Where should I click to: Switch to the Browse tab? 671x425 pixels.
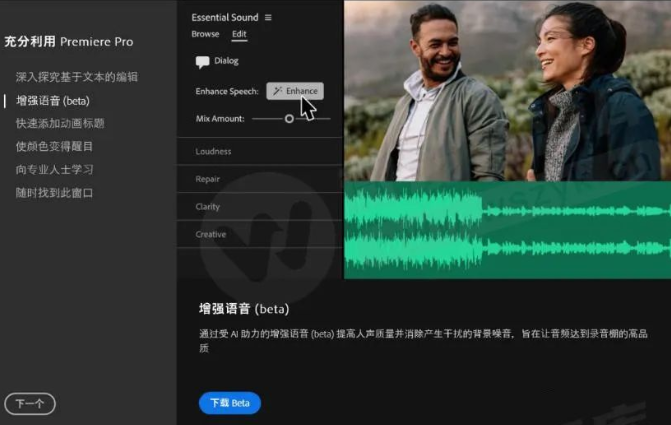[x=205, y=34]
